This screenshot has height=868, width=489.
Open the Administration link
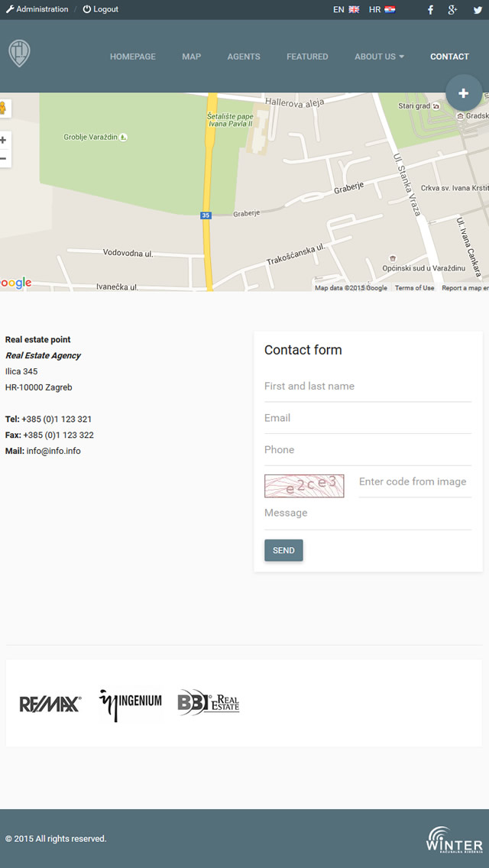coord(37,9)
